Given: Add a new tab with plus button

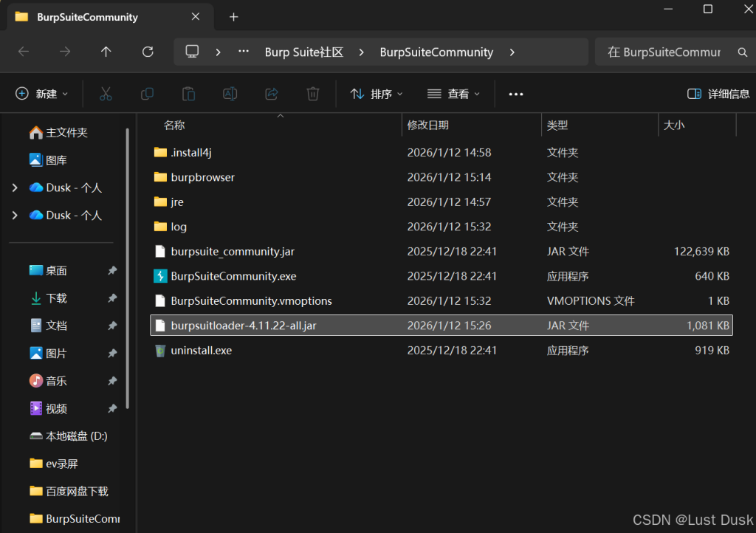Looking at the screenshot, I should pyautogui.click(x=233, y=17).
